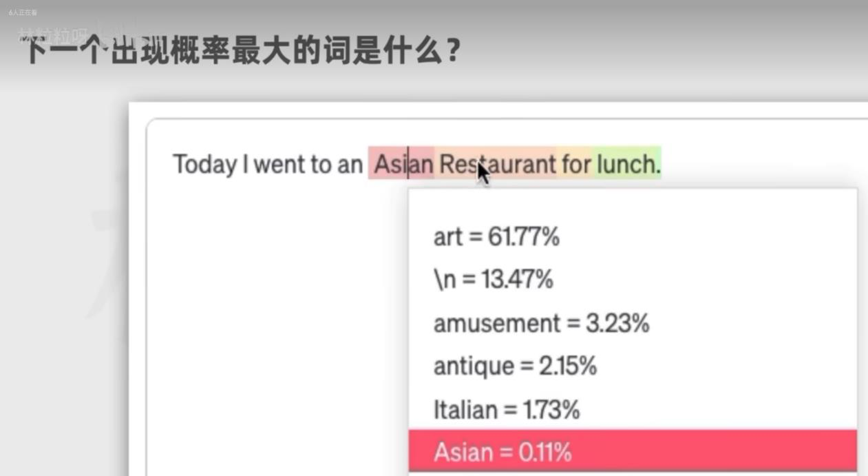Click the yellow-highlighted word for
The height and width of the screenshot is (476, 868).
(x=576, y=164)
